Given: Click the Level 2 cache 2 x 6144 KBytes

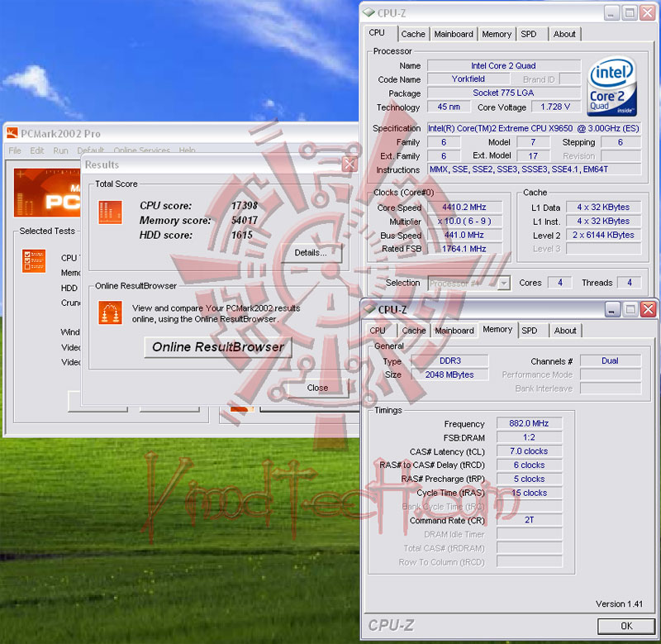Looking at the screenshot, I should [603, 235].
